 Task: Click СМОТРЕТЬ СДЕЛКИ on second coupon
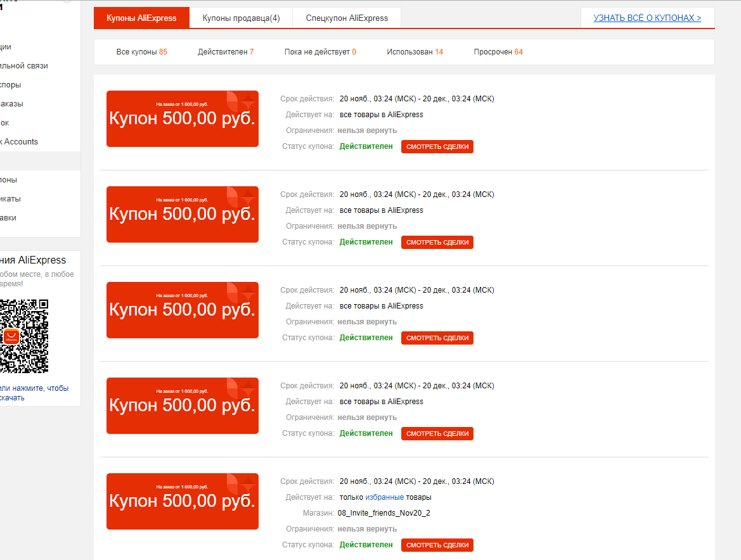437,242
